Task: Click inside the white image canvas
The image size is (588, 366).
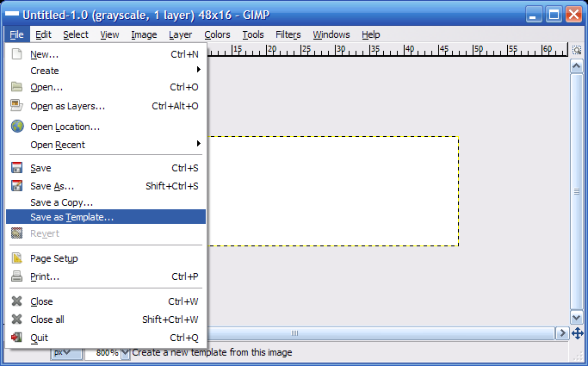Action: pyautogui.click(x=333, y=191)
